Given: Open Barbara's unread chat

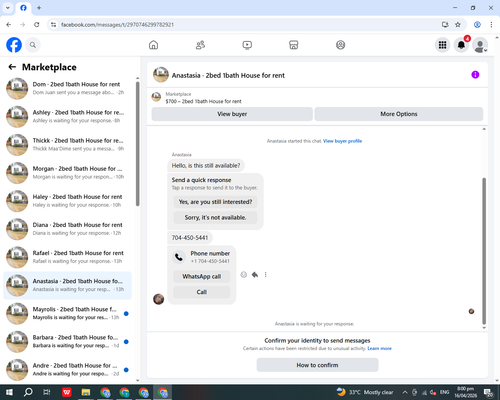Looking at the screenshot, I should pyautogui.click(x=67, y=341).
